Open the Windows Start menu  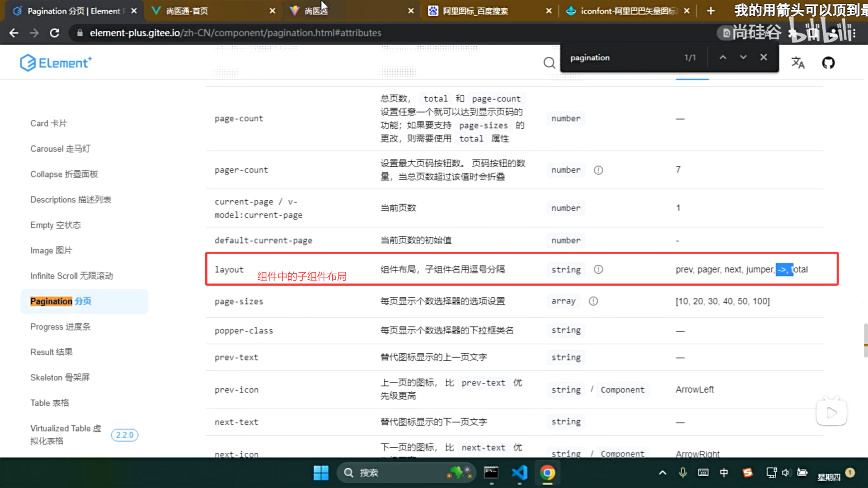click(x=321, y=473)
